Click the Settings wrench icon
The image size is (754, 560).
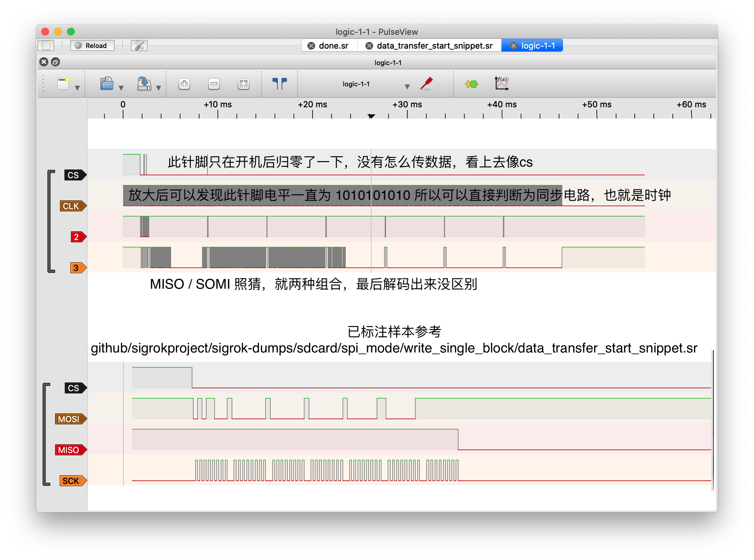[139, 45]
